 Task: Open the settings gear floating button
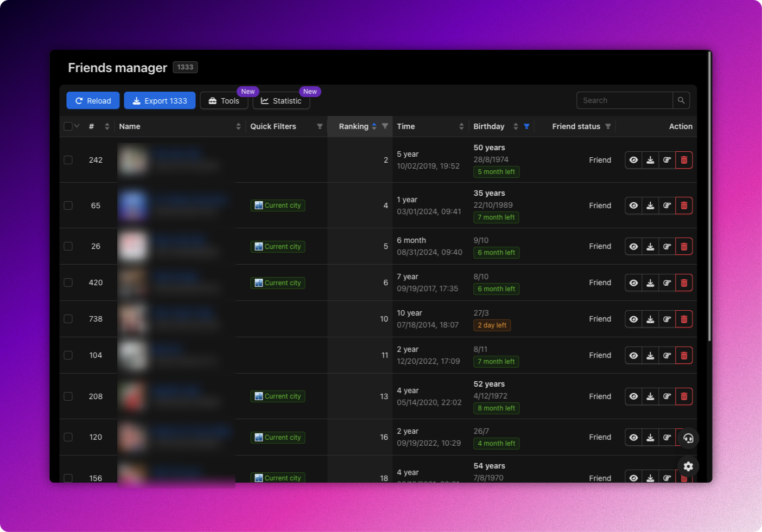click(x=688, y=466)
